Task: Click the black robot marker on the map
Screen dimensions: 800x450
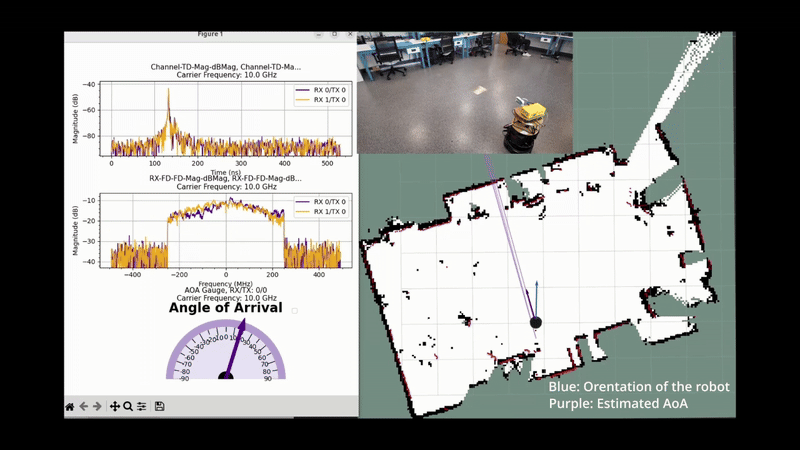Action: tap(536, 322)
